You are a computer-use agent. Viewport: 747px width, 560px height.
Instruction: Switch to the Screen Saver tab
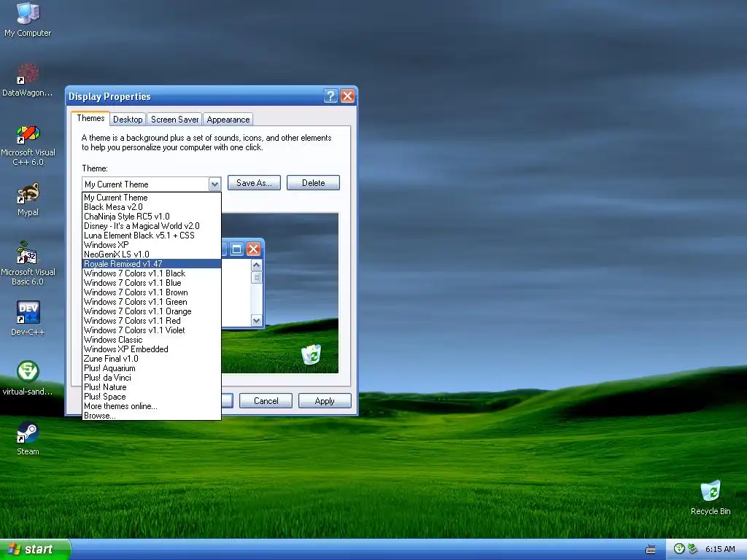[x=174, y=120]
